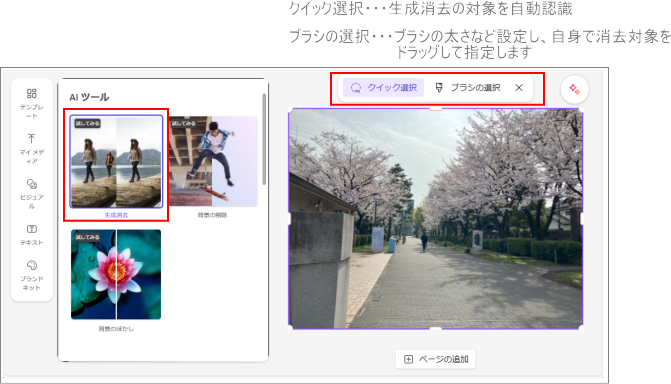This screenshot has width=671, height=384.
Task: Click the AI ツール panel heading
Action: 89,97
